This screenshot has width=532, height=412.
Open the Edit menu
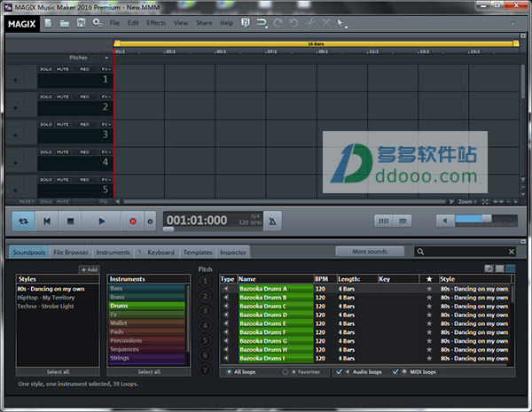133,23
